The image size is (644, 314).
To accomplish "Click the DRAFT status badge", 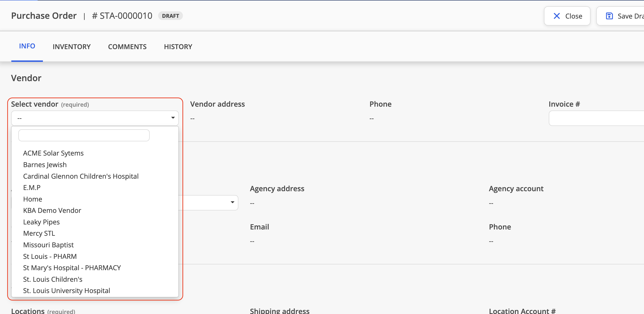I will point(170,16).
